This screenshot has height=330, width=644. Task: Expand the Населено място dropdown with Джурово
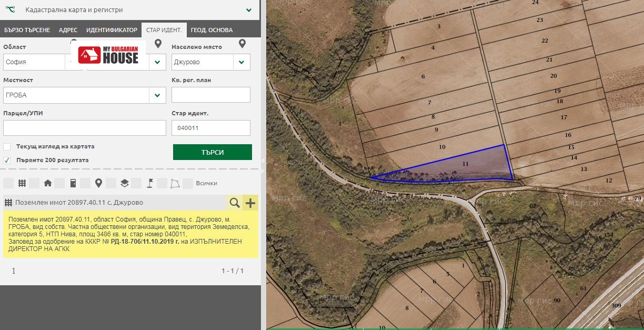pos(241,62)
